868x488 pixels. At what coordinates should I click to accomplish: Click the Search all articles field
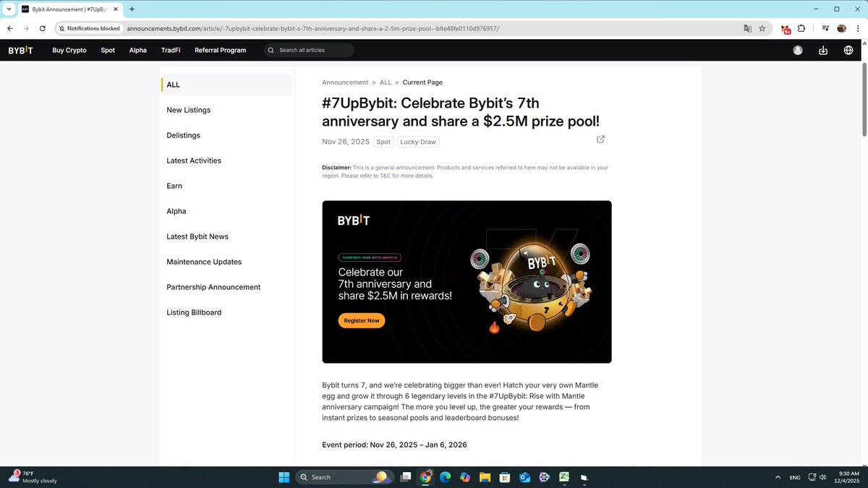(x=308, y=51)
